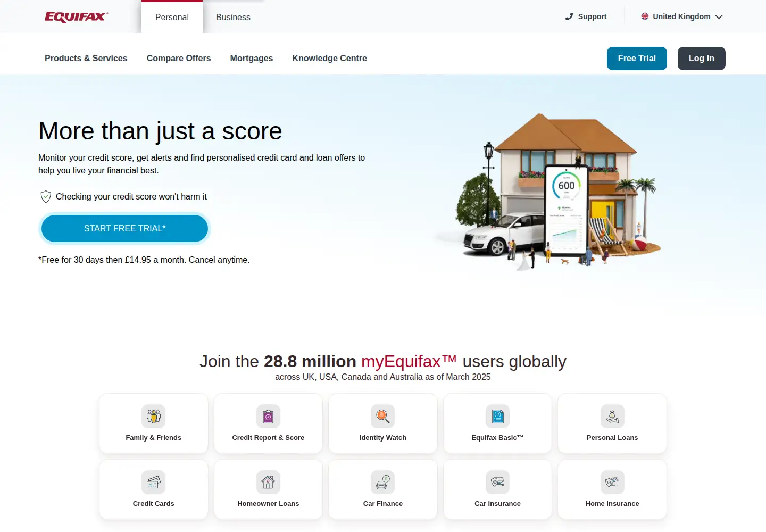Click the Car Finance label

pyautogui.click(x=383, y=504)
